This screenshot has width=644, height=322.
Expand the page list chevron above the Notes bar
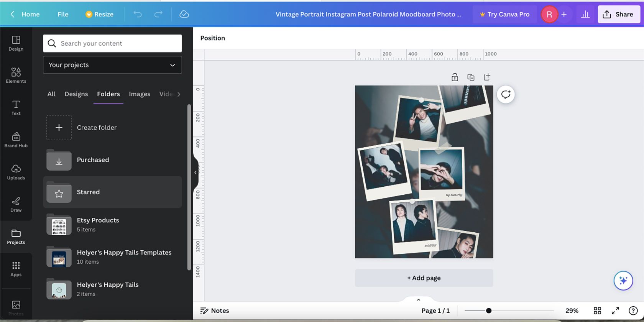click(419, 299)
